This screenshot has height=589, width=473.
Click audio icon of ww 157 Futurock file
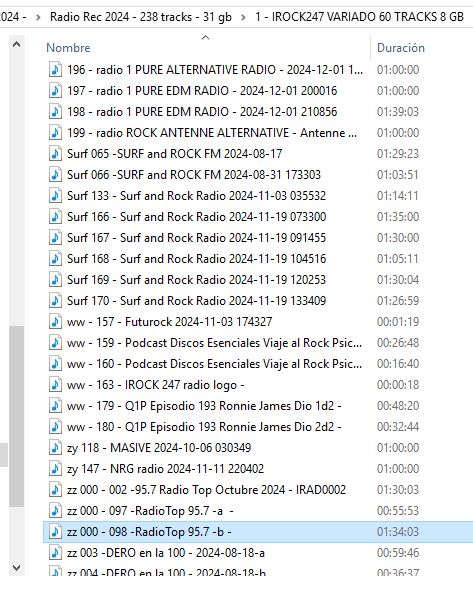click(x=55, y=322)
